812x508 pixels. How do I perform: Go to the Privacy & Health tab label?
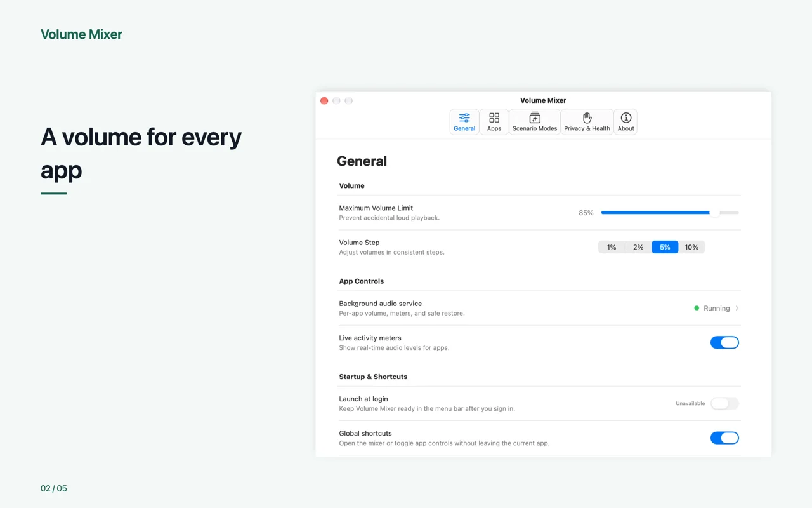point(587,128)
